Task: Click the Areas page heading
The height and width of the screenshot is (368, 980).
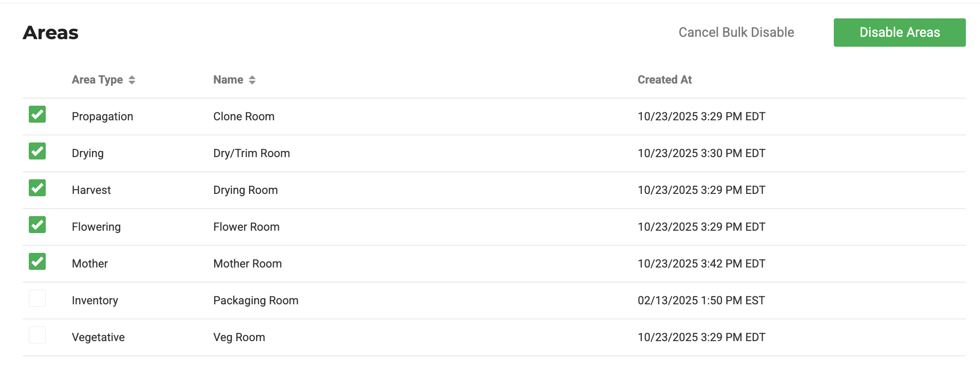Action: click(x=50, y=33)
